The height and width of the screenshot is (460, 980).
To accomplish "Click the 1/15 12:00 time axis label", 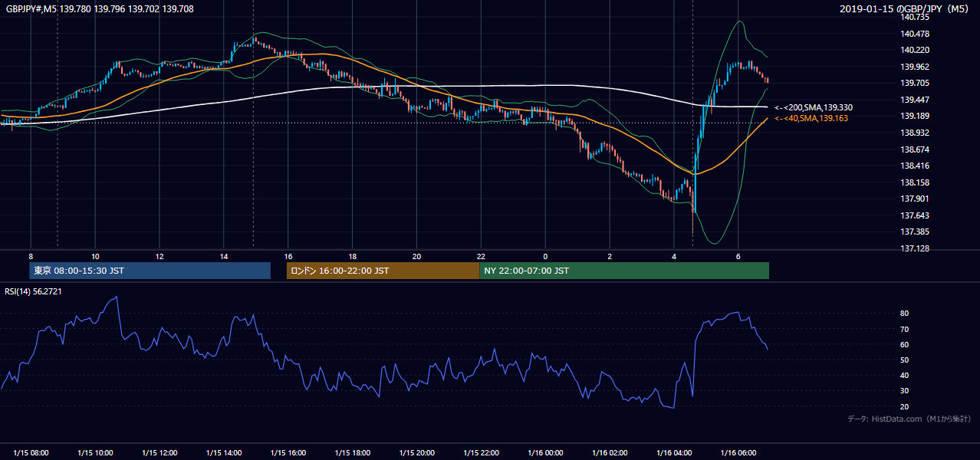I will coord(159,453).
